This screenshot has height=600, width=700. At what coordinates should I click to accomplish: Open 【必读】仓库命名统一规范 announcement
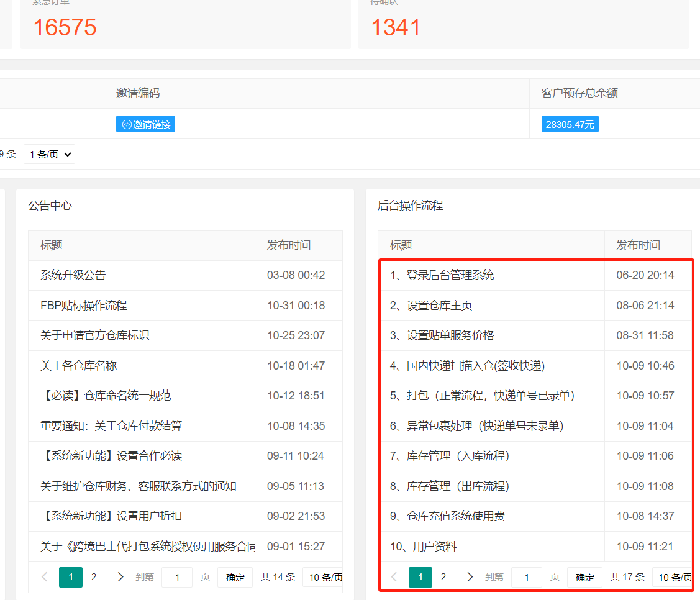click(x=106, y=396)
